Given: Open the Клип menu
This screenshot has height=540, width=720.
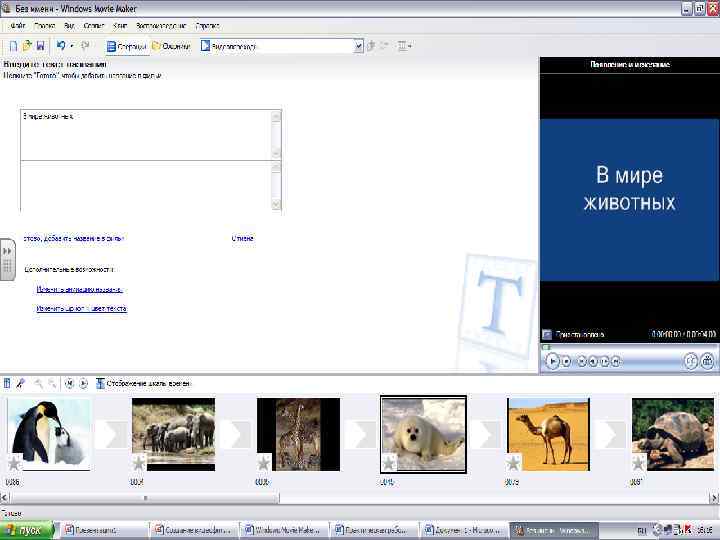Looking at the screenshot, I should click(120, 26).
